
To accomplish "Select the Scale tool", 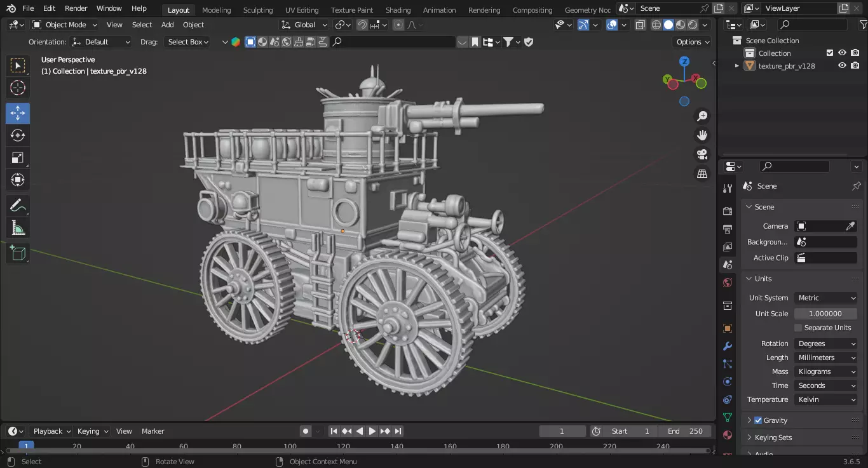I will tap(18, 157).
